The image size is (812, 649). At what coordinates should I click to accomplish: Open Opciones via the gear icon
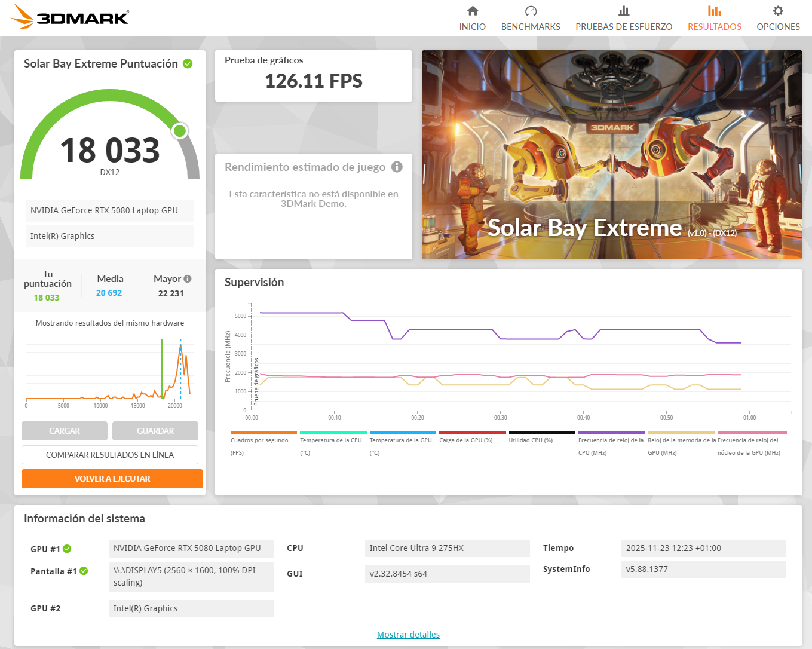tap(778, 11)
